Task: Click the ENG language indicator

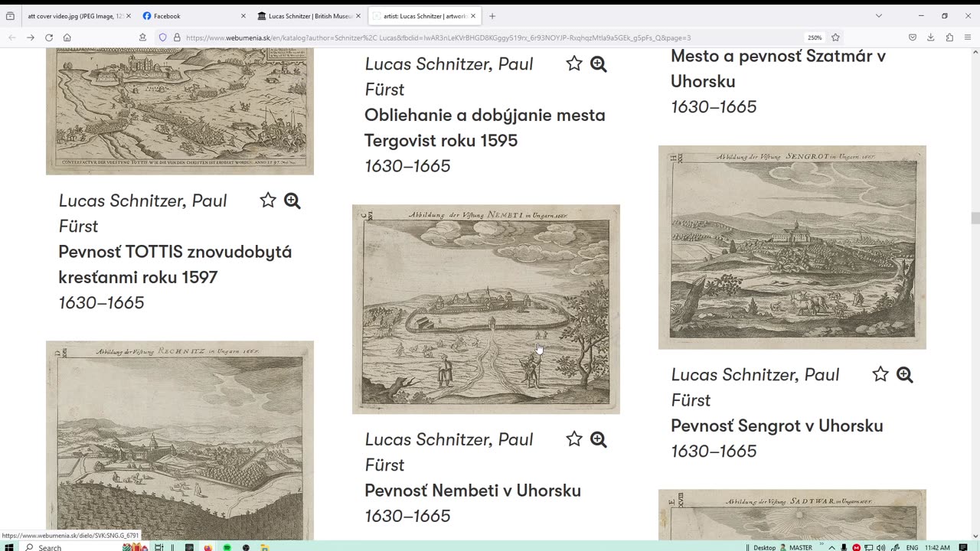Action: (x=912, y=547)
